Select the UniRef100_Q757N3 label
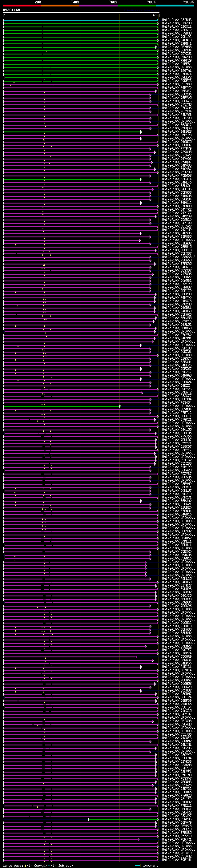197x868 pixels. 177,104
